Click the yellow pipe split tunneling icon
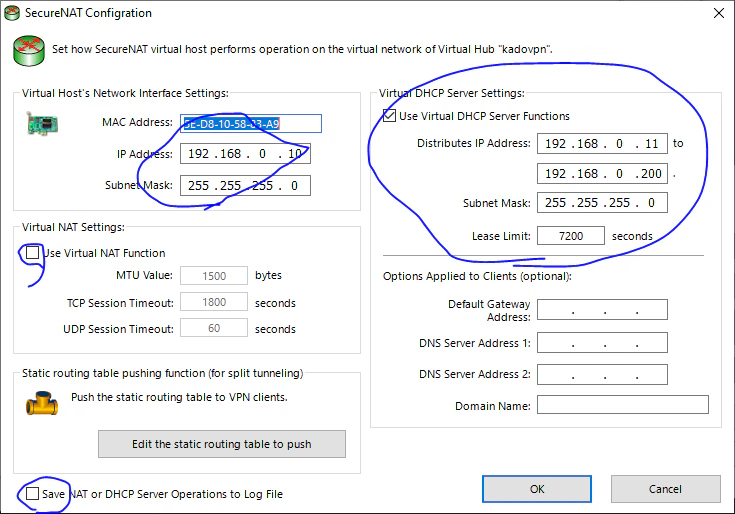Viewport: 735px width, 514px height. (42, 403)
